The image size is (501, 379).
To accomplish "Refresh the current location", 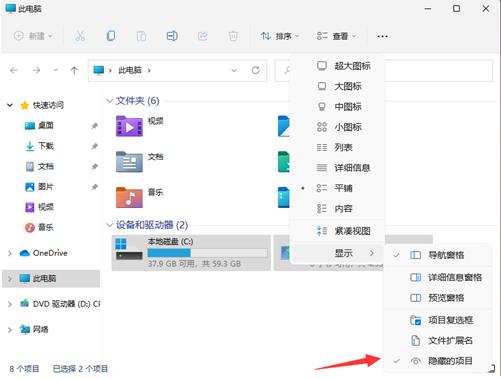I will (256, 70).
